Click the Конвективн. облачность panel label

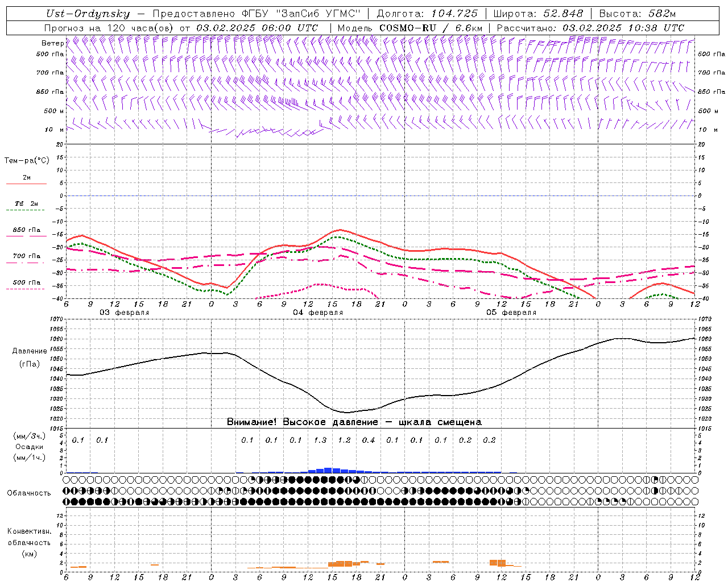(29, 542)
